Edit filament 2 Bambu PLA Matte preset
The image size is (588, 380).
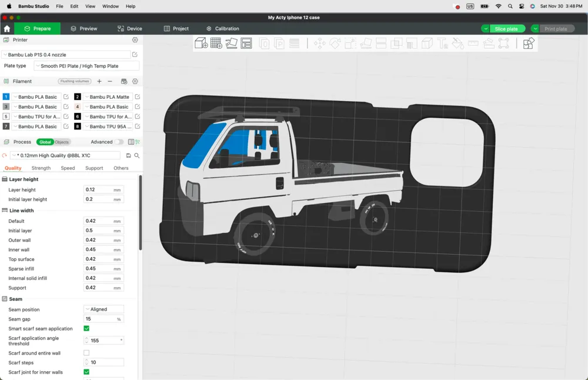tap(137, 97)
